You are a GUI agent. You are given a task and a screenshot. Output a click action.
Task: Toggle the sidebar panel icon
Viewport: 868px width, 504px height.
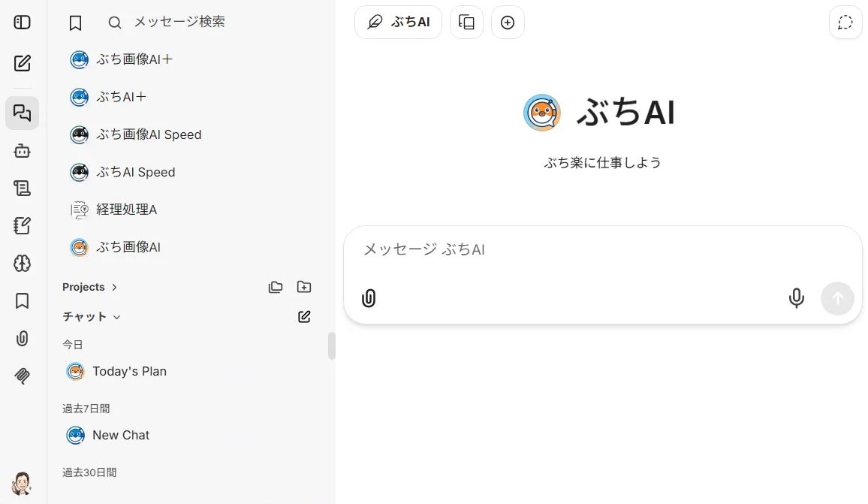tap(22, 22)
